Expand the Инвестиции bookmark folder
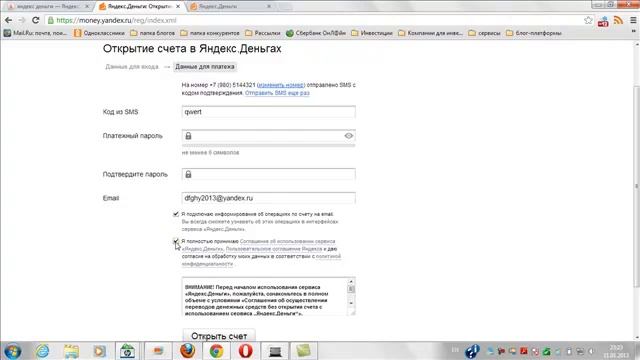This screenshot has height=360, width=640. point(372,33)
